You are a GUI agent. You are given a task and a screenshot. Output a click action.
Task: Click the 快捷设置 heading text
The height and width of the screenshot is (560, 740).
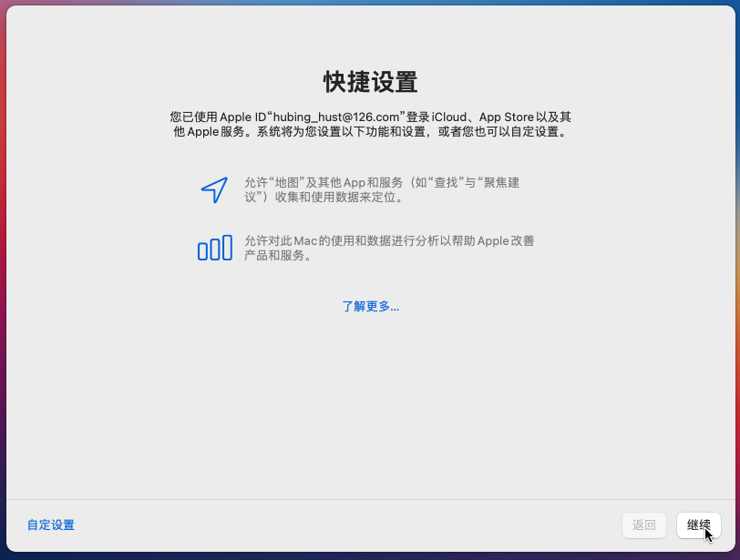tap(371, 82)
